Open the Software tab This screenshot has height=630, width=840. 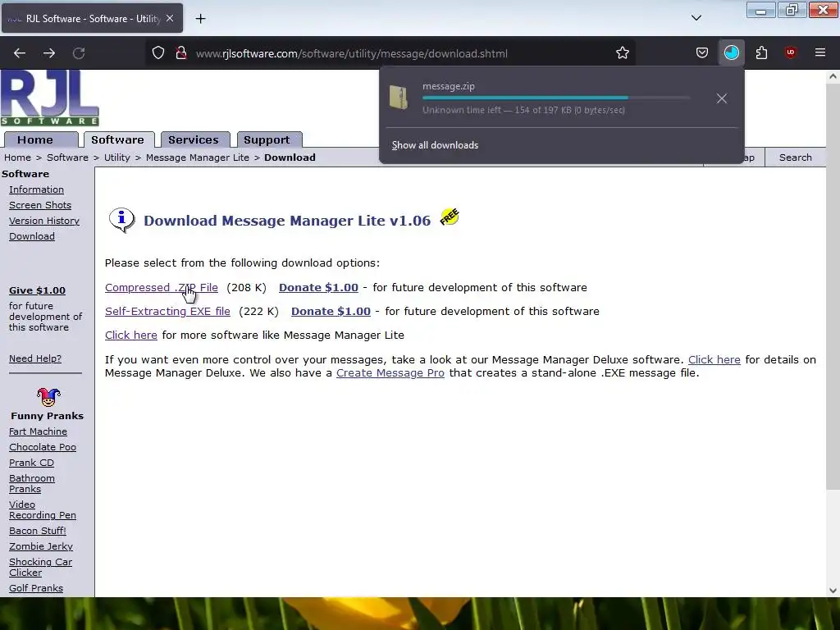[x=119, y=139]
